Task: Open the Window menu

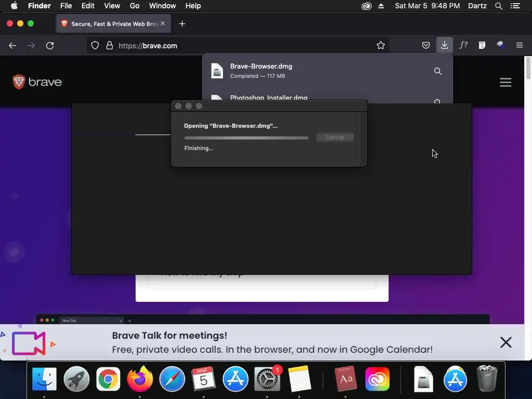Action: tap(163, 6)
